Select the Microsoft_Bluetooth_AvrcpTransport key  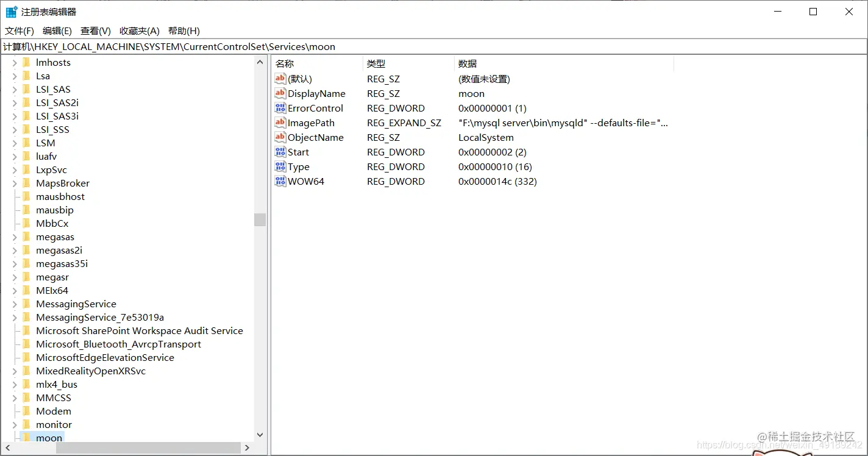click(118, 344)
